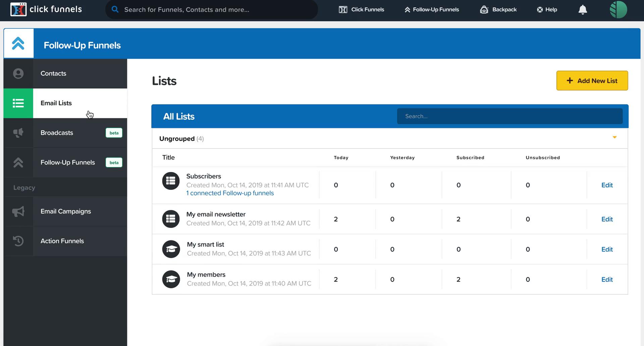This screenshot has width=644, height=346.
Task: Click My smart list created date text
Action: [249, 253]
